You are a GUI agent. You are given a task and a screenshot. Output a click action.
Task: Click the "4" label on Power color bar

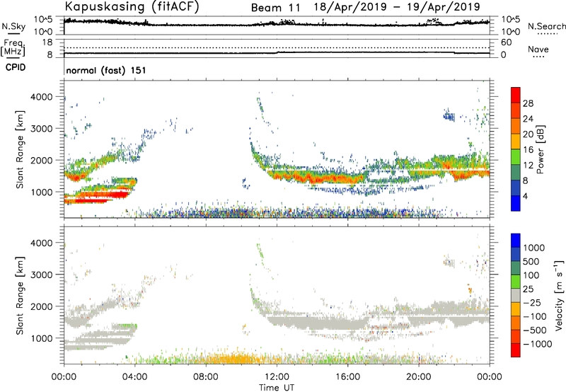pos(525,196)
